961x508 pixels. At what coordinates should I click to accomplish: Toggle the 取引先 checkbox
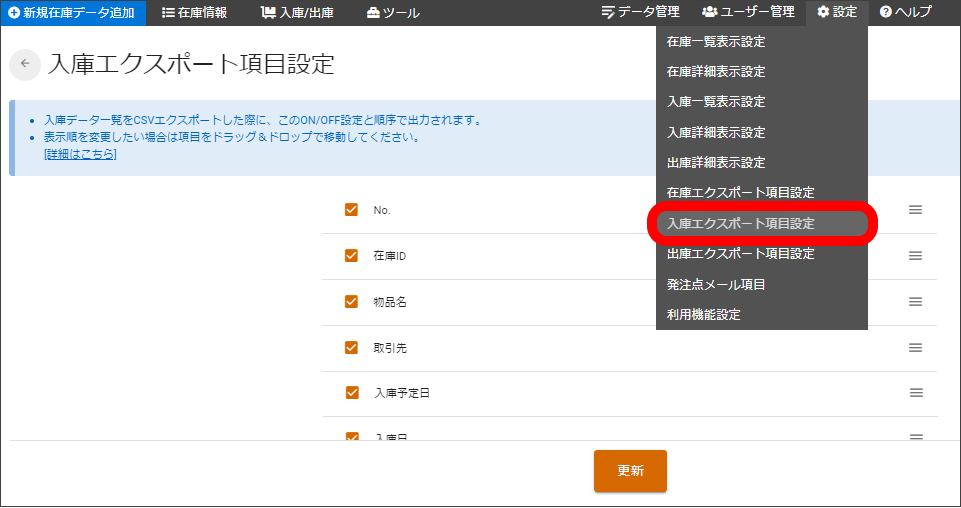351,348
